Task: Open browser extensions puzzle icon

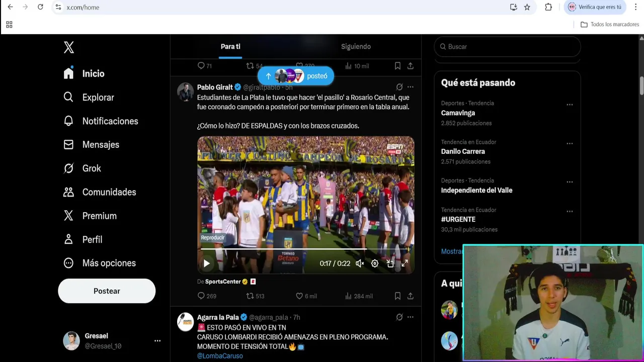Action: [x=548, y=7]
